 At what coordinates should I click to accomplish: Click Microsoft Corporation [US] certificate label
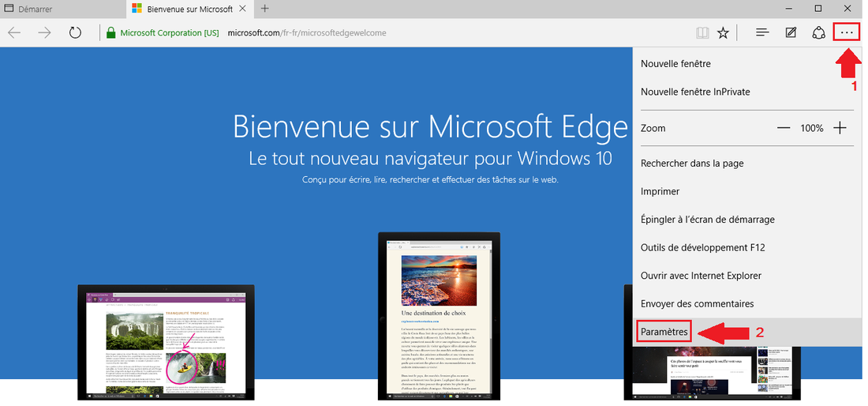170,32
